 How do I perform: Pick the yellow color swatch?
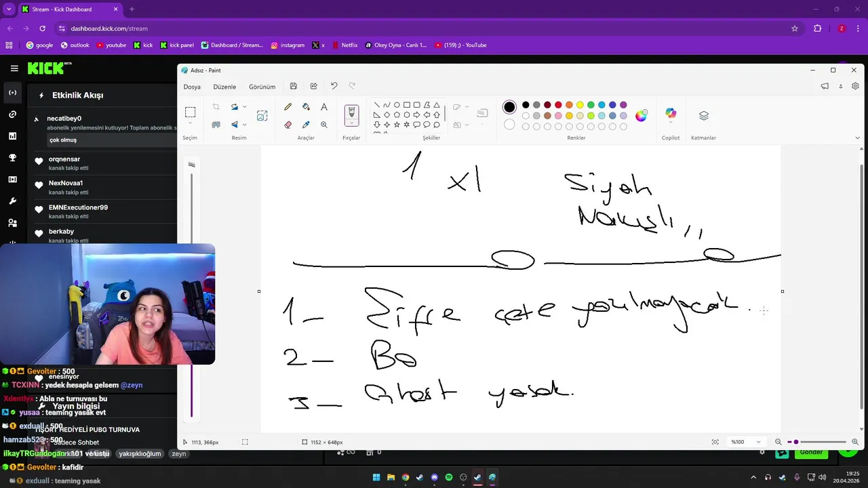click(580, 105)
